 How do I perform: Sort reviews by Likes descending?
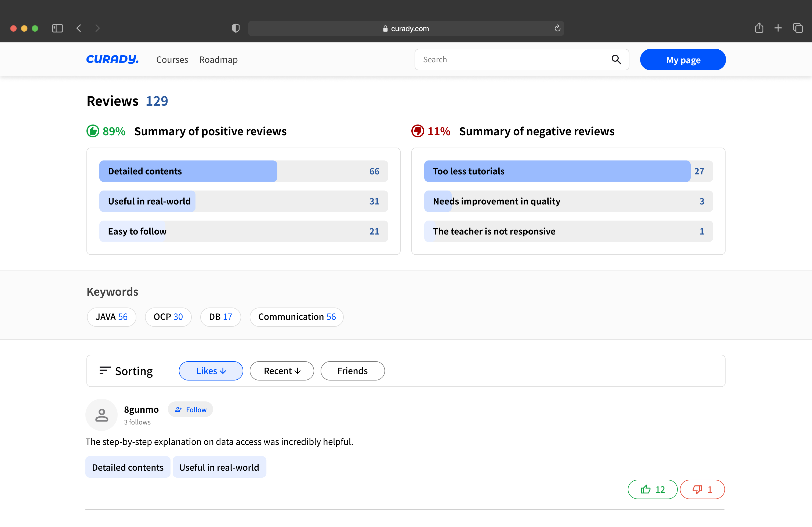(211, 371)
